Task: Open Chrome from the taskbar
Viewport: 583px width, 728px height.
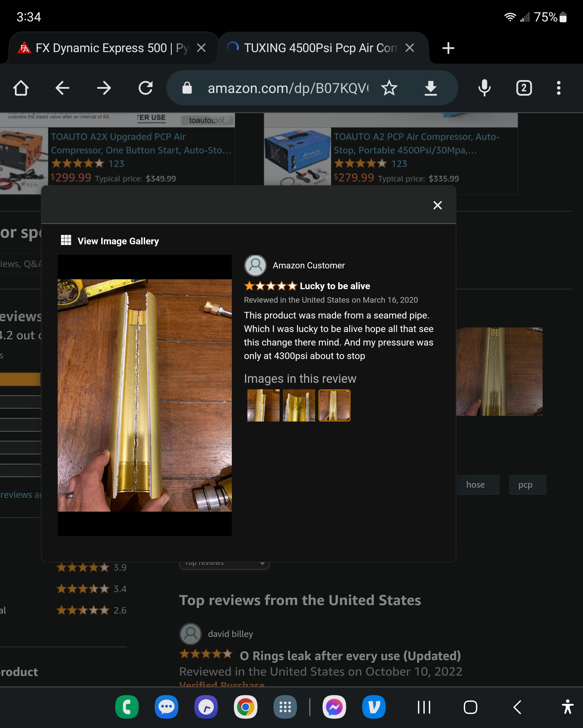Action: coord(246,707)
